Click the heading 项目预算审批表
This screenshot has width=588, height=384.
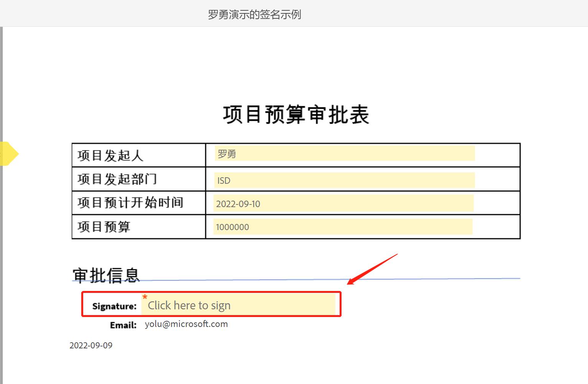click(296, 114)
